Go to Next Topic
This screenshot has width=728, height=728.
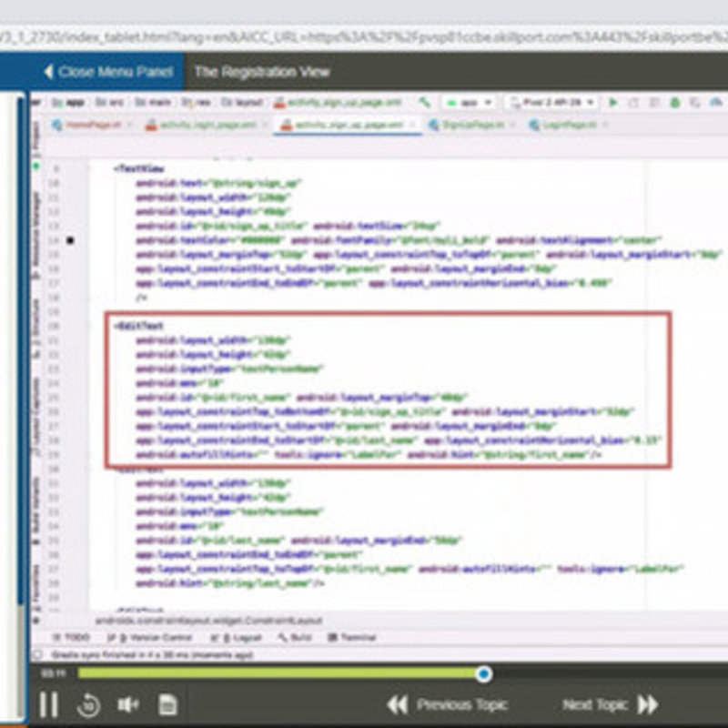click(611, 704)
